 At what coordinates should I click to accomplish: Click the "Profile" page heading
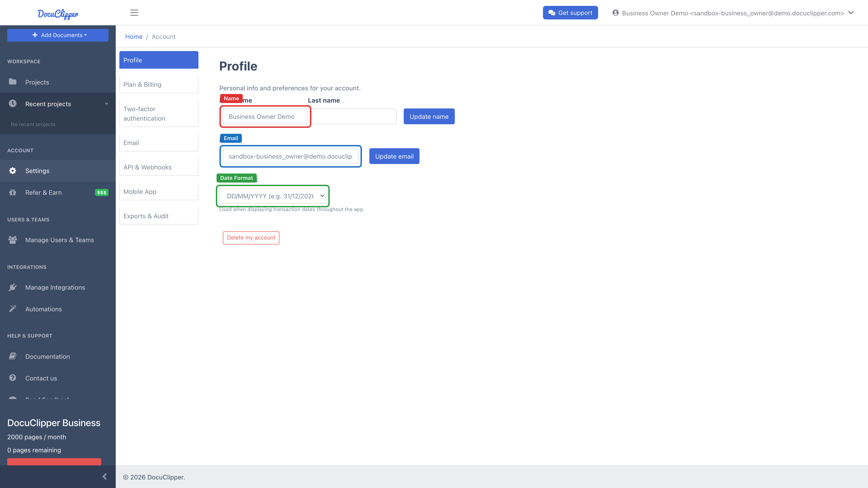click(238, 66)
